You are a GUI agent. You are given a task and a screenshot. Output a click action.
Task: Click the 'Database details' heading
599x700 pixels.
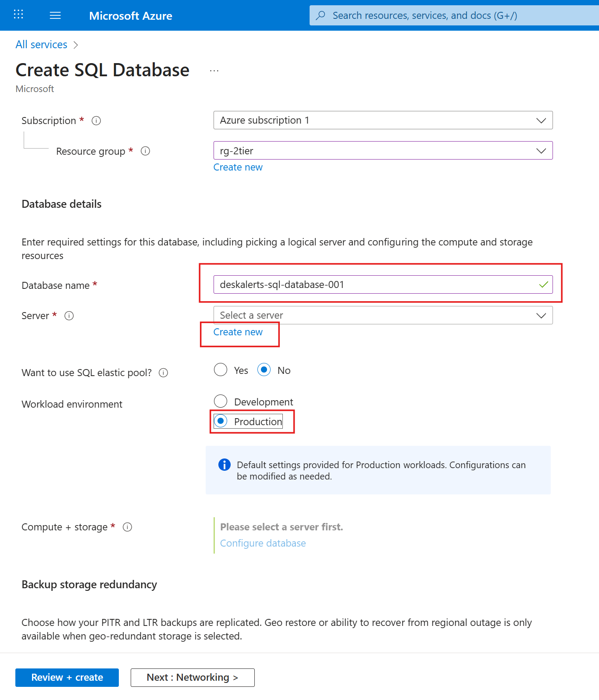[61, 204]
